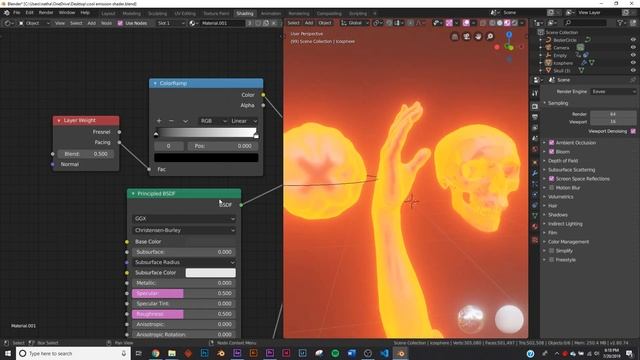Viewport: 640px width, 360px height.
Task: Open the Global transform orientation dropdown
Action: [354, 23]
